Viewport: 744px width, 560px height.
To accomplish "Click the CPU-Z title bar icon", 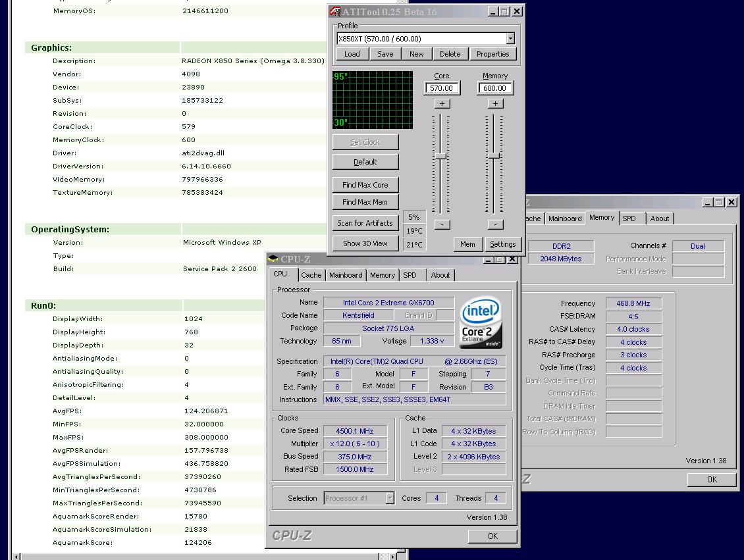I will click(273, 259).
